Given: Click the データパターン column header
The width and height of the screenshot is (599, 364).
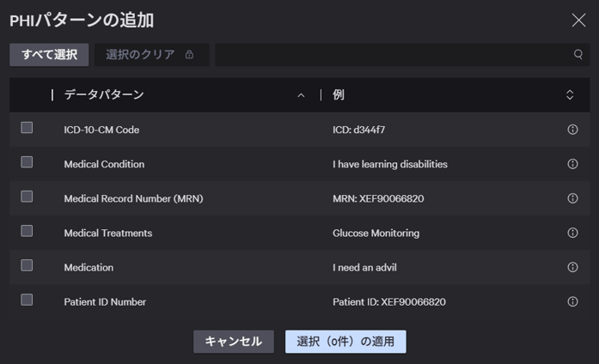Looking at the screenshot, I should (x=104, y=94).
